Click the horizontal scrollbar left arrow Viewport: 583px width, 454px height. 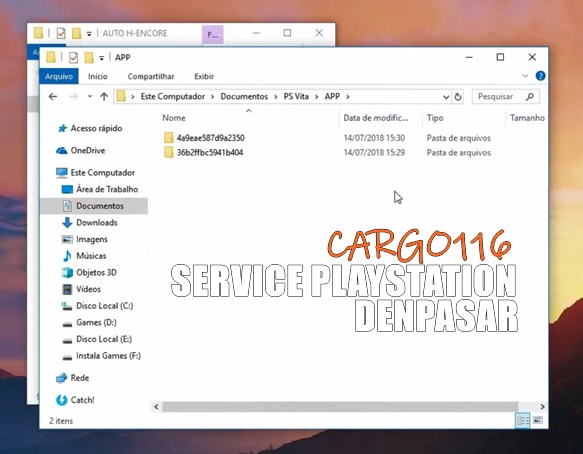point(157,407)
